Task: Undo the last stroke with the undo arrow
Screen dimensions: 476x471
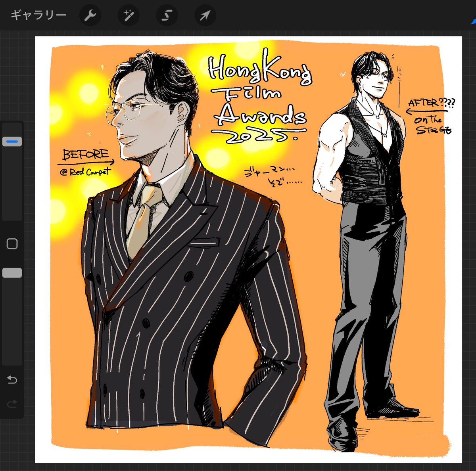Action: point(12,380)
